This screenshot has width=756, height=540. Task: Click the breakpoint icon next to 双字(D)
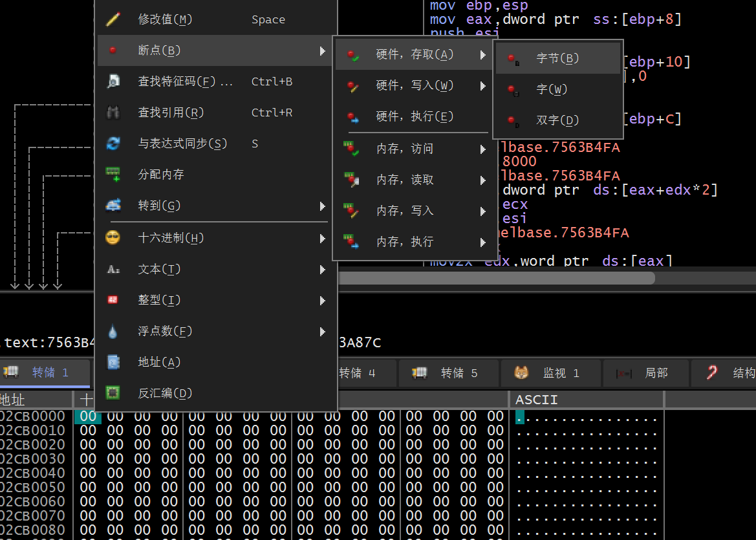tap(513, 121)
